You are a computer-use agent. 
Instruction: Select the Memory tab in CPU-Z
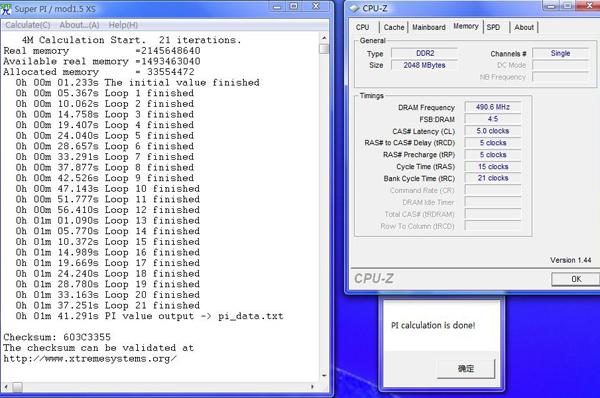click(466, 26)
